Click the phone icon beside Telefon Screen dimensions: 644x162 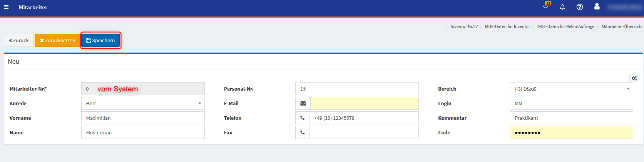click(x=303, y=118)
